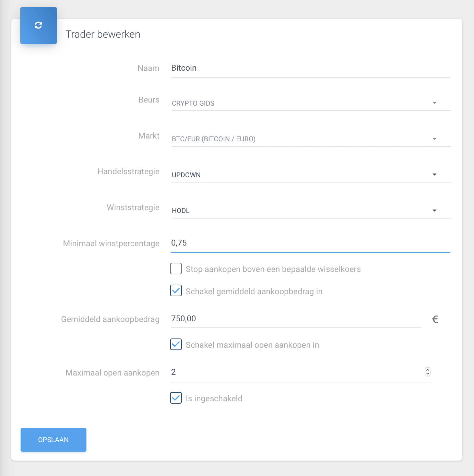Screen dimensions: 474x476
Task: Click the Beurs dropdown arrow
Action: point(435,103)
